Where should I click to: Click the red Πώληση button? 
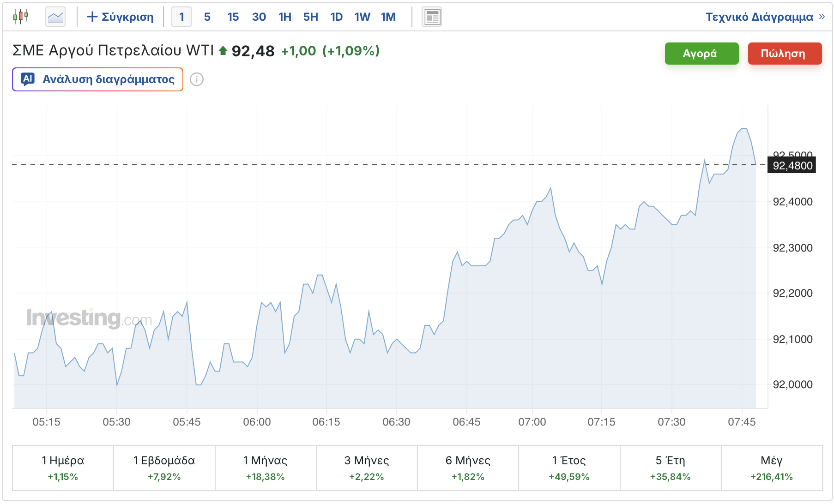(785, 54)
